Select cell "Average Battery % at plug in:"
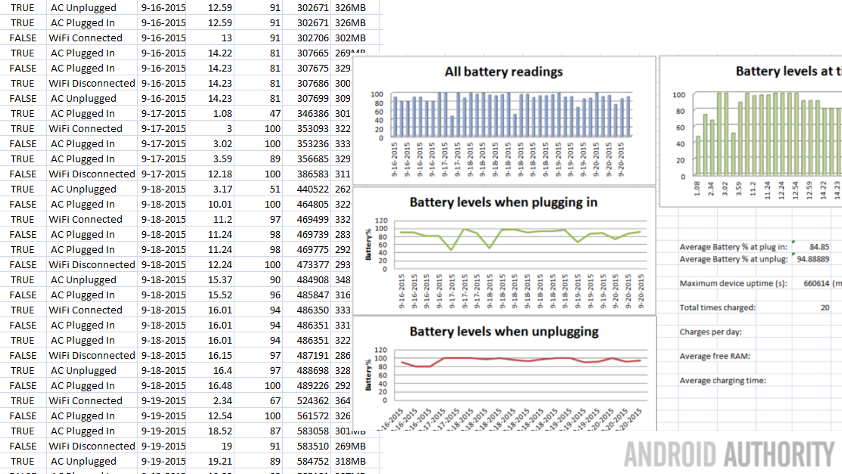842x474 pixels. (x=734, y=247)
